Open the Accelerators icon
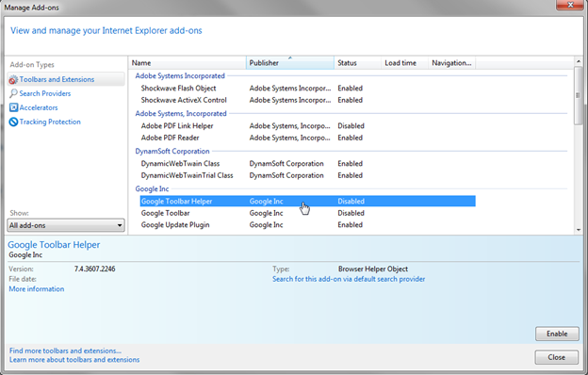The height and width of the screenshot is (375, 588). [x=13, y=107]
